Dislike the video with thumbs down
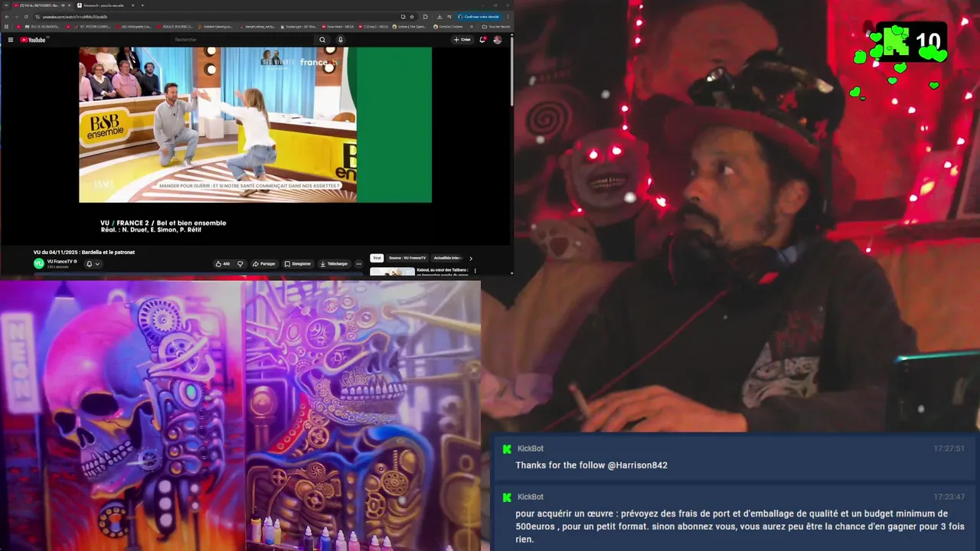Viewport: 980px width, 551px height. 240,264
